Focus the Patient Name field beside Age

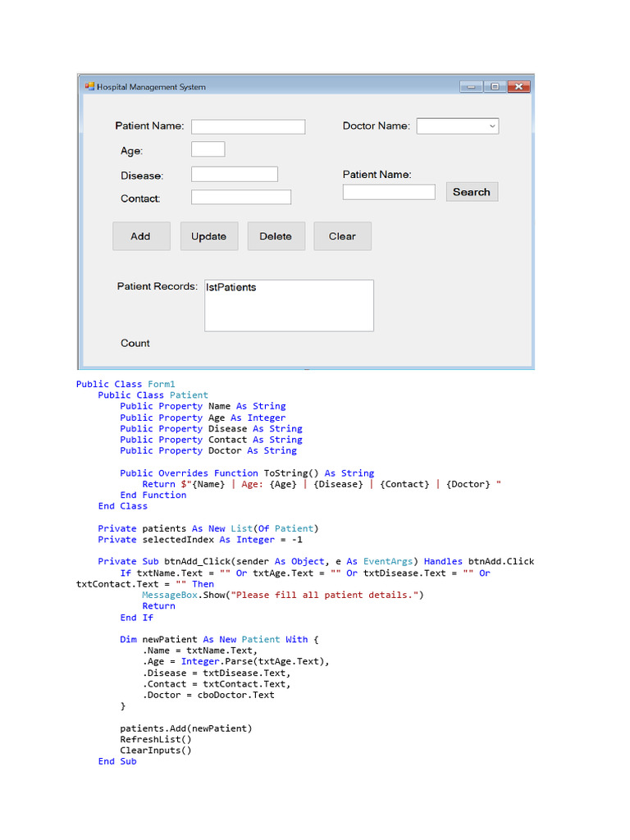[x=248, y=126]
